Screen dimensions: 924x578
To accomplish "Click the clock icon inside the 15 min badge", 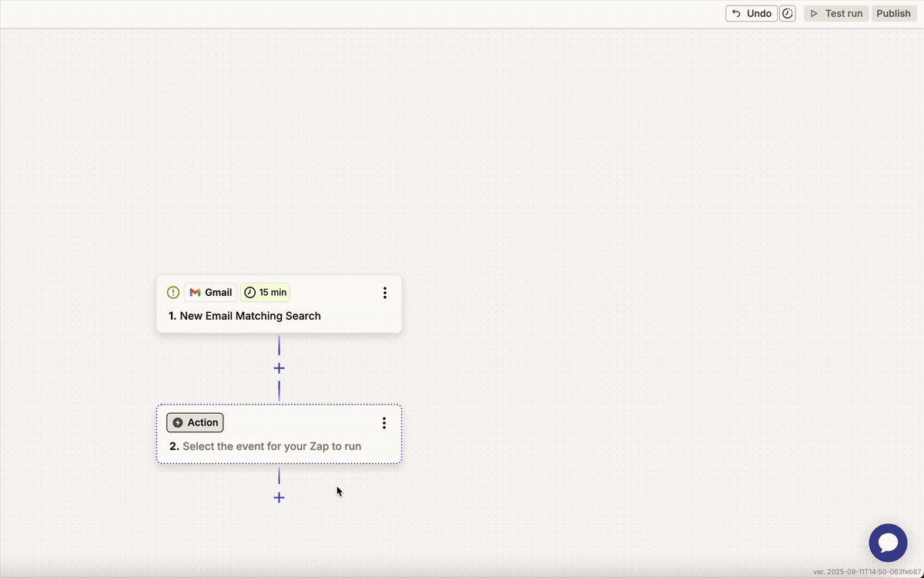I will pyautogui.click(x=249, y=292).
